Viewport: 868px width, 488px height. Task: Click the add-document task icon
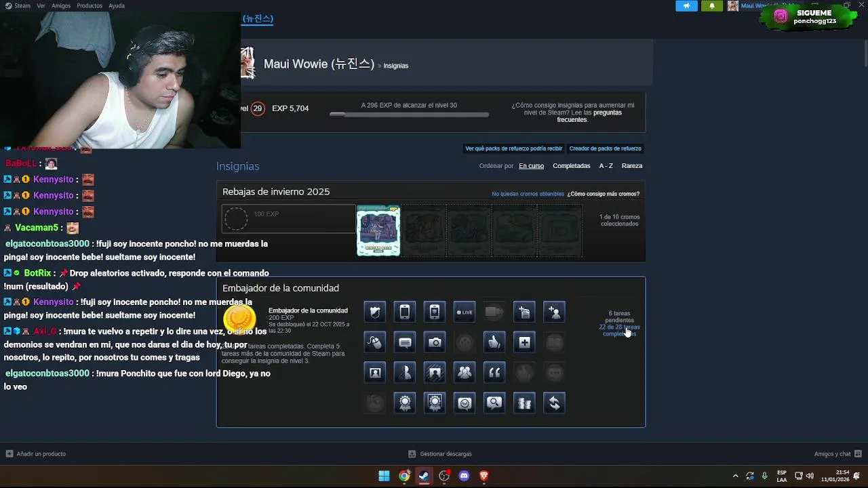524,312
